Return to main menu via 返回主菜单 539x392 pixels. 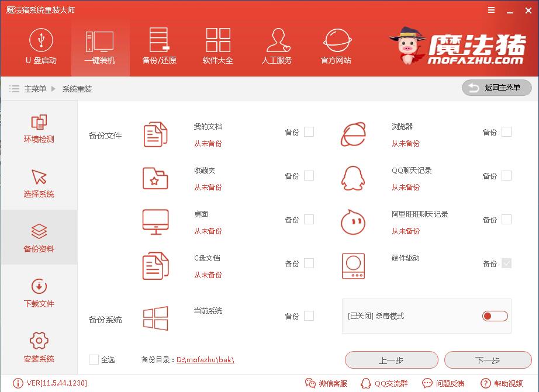point(496,88)
